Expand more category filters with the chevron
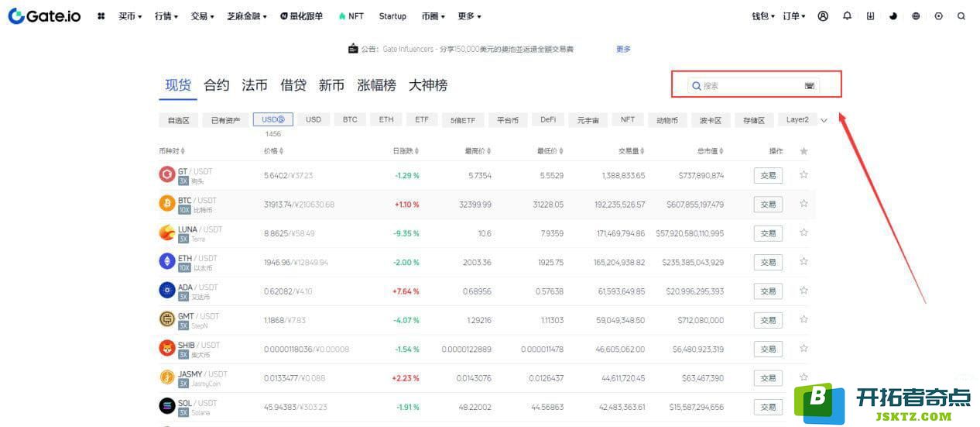This screenshot has height=427, width=980. pos(824,120)
